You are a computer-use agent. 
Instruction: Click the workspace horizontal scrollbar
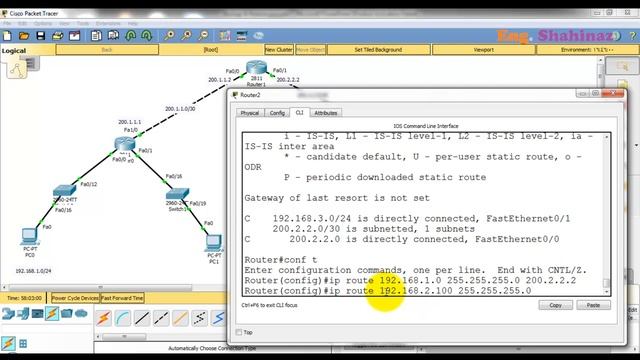click(100, 287)
